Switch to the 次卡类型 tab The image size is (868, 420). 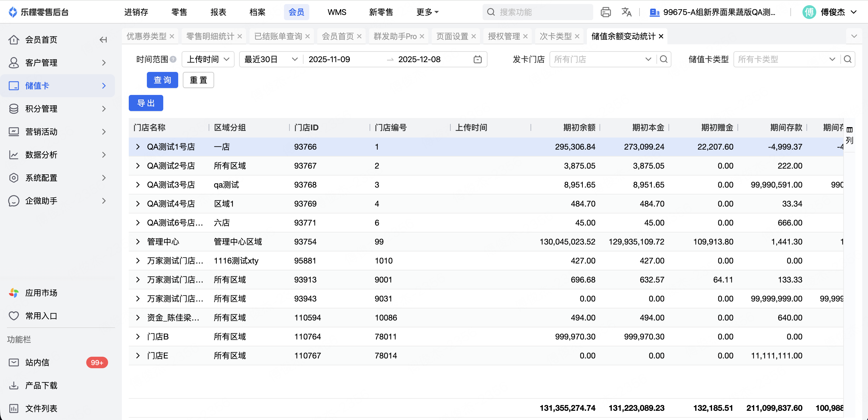click(555, 36)
